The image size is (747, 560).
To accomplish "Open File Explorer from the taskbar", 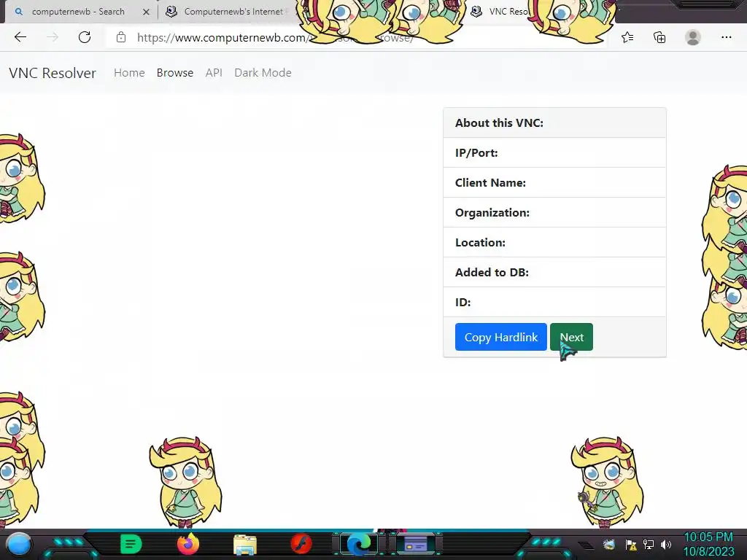I will pos(245,545).
